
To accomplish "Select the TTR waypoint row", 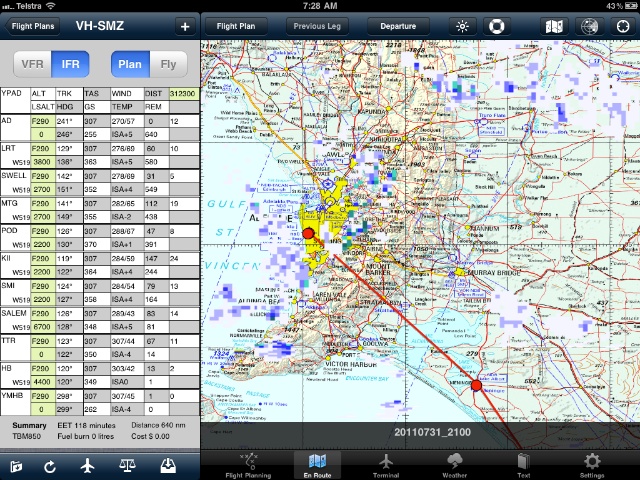I will (100, 347).
